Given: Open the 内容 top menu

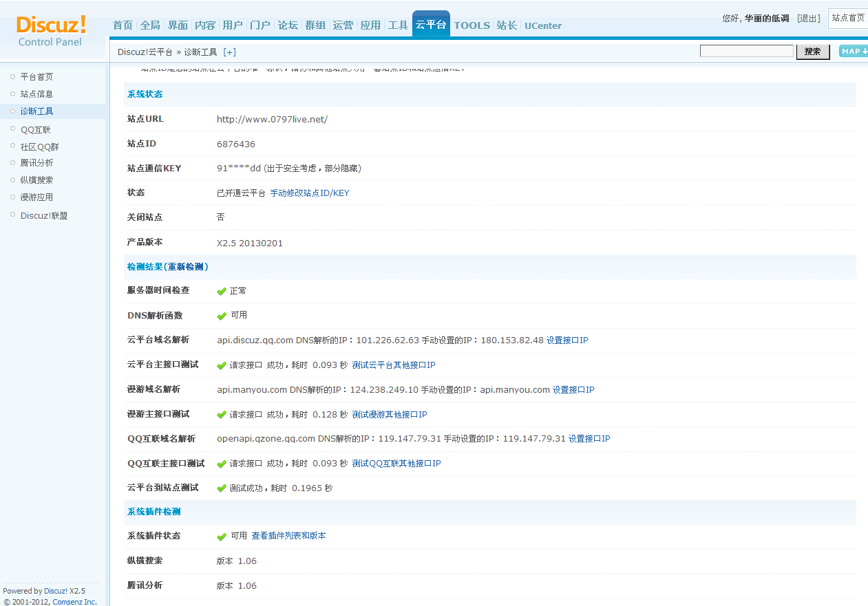Looking at the screenshot, I should tap(205, 25).
